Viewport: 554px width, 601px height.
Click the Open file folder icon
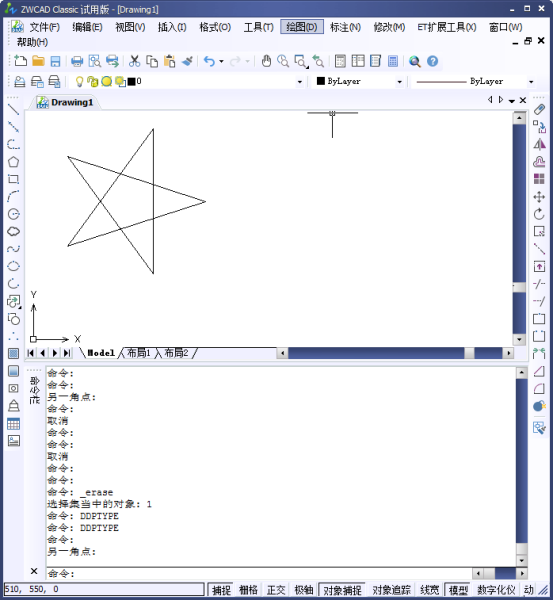click(x=38, y=61)
